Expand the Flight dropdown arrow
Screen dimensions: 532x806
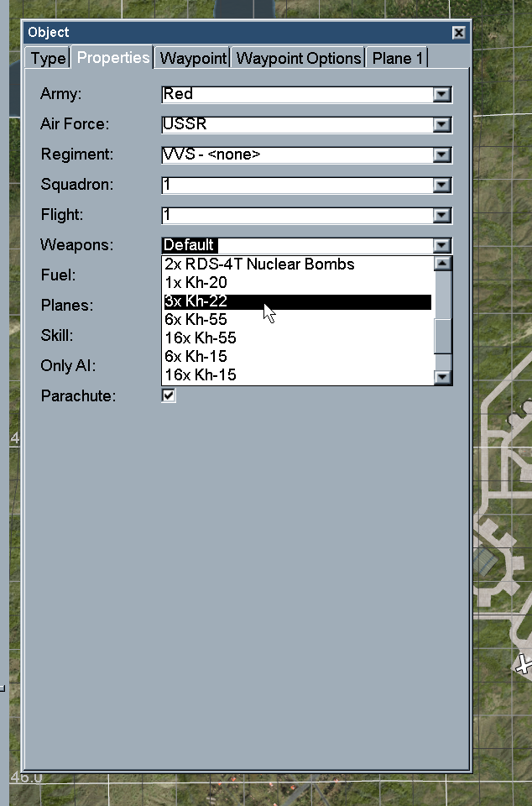click(441, 216)
